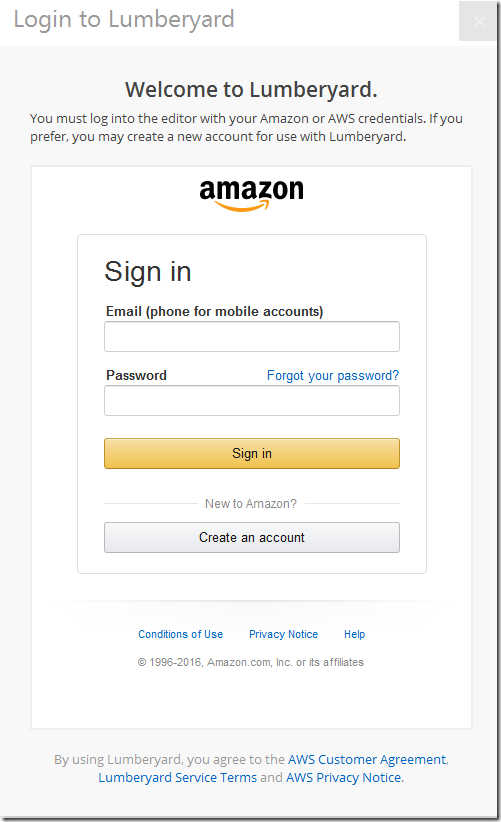This screenshot has height=822, width=501.
Task: Click the Email (phone for mobile accounts) label
Action: tap(214, 311)
